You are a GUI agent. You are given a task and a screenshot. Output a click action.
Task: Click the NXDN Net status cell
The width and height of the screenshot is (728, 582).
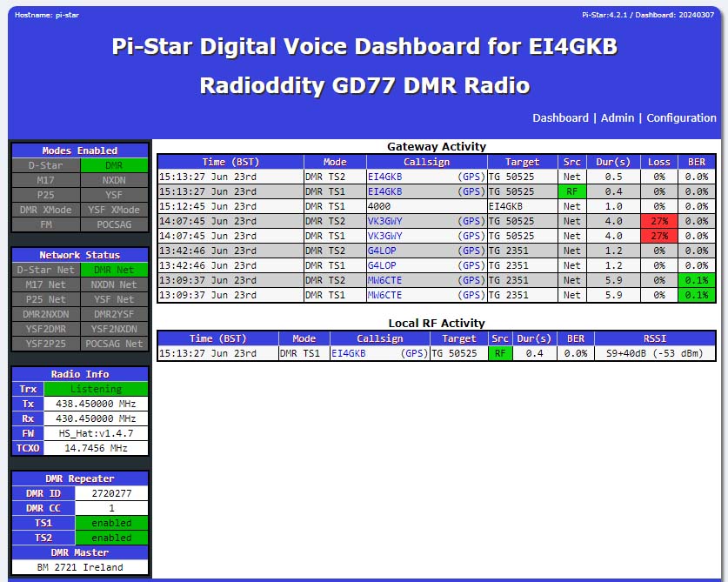coord(114,284)
